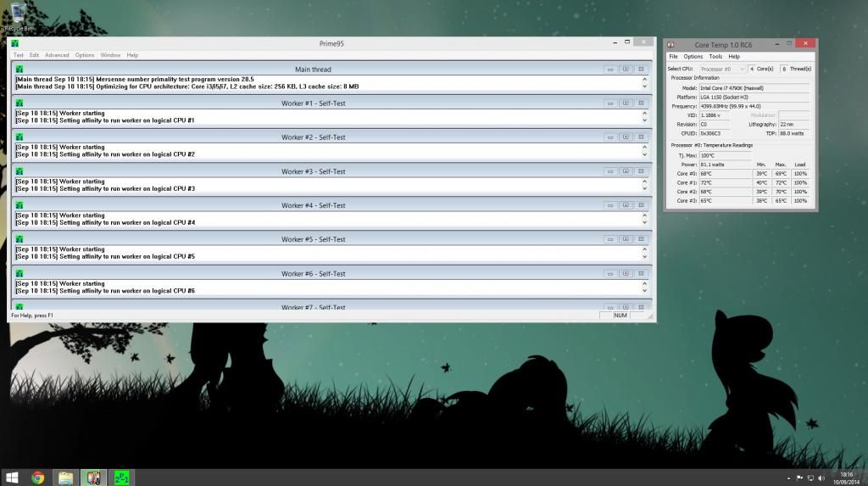Open the Select CPU dropdown in Core Temp

[x=722, y=69]
